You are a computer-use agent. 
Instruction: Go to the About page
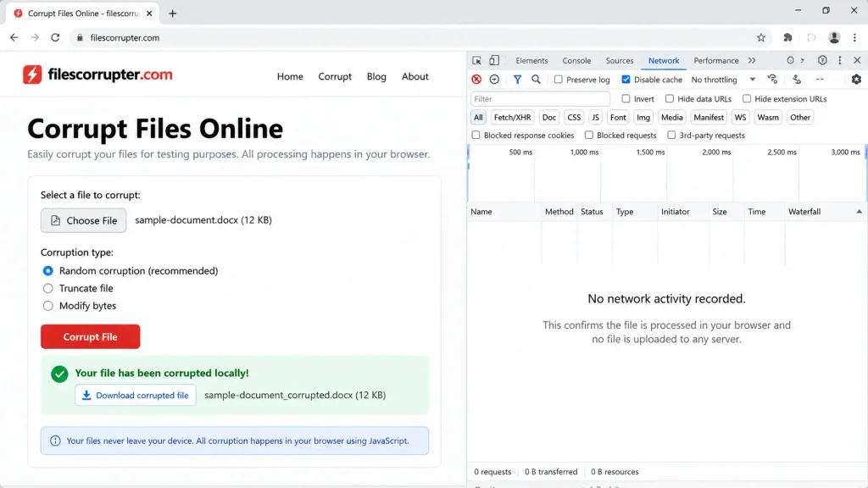point(415,76)
